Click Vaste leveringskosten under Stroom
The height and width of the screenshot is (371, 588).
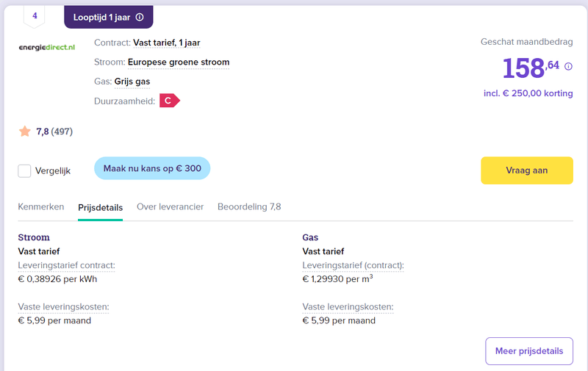point(63,307)
